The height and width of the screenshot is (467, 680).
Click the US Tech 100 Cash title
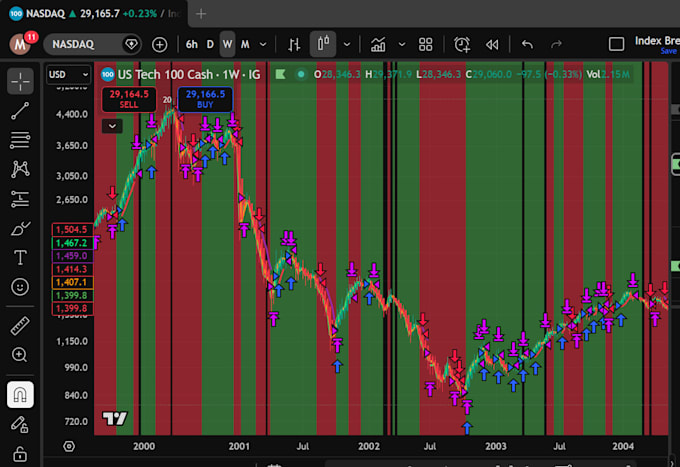(x=167, y=75)
